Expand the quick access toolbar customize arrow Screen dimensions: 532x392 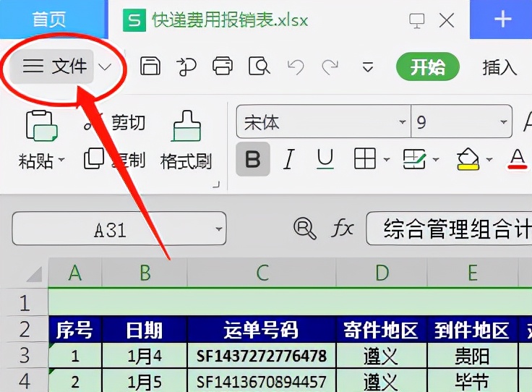368,67
